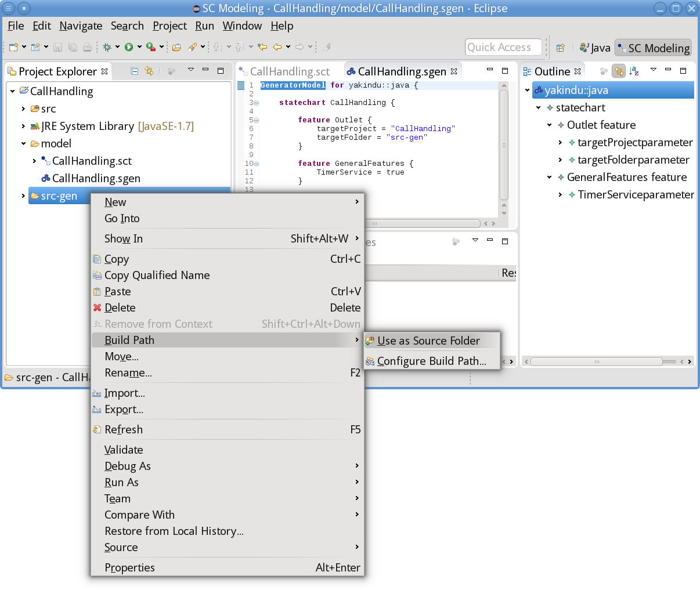Open the File menu
The width and height of the screenshot is (700, 590).
coord(16,26)
